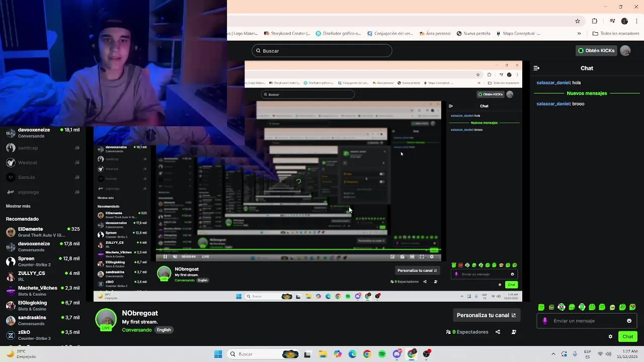This screenshot has width=644, height=362.
Task: Open the emoji picker smiley icon
Action: [629, 321]
